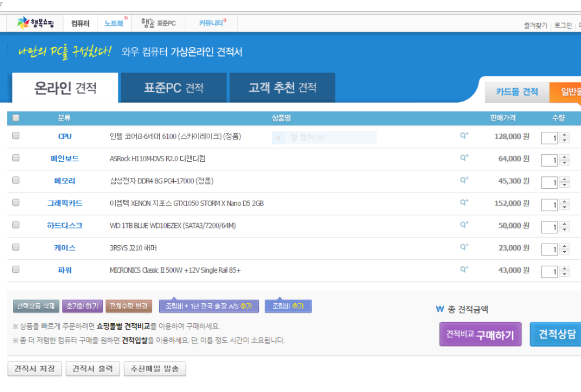Check the CPU row checkbox
This screenshot has width=581, height=392.
pos(16,136)
